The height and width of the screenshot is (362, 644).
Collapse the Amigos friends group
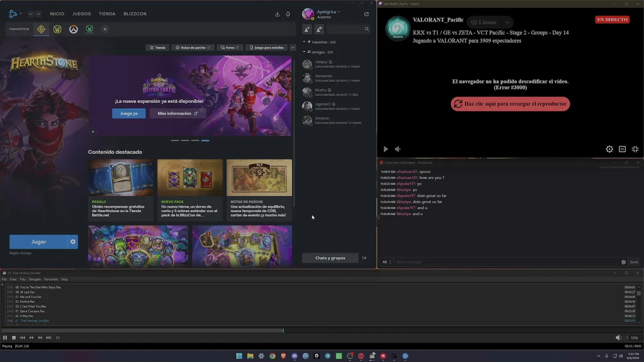(x=304, y=52)
